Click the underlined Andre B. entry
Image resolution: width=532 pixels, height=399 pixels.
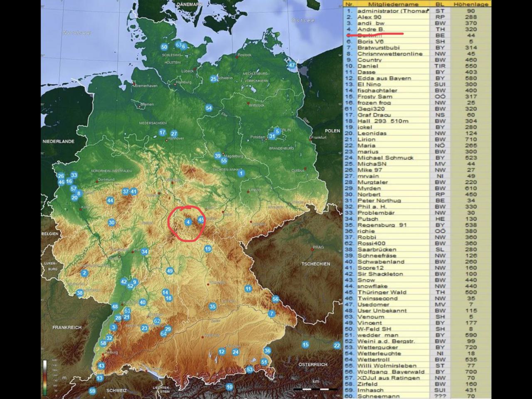point(371,30)
